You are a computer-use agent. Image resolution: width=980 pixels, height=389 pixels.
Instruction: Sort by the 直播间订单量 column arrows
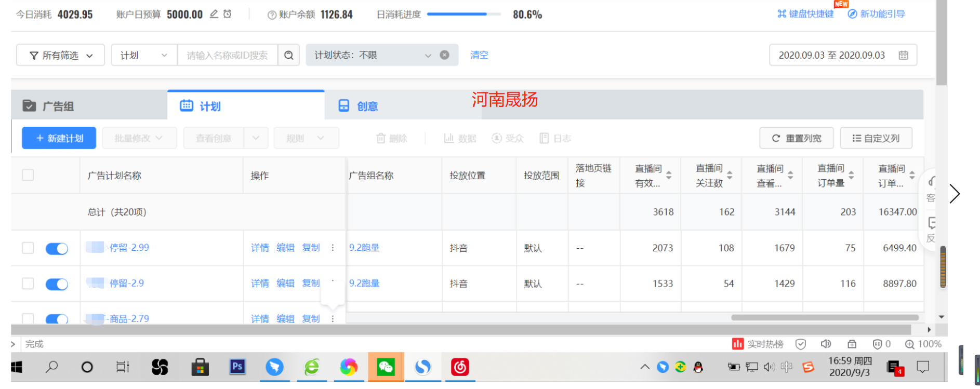851,175
